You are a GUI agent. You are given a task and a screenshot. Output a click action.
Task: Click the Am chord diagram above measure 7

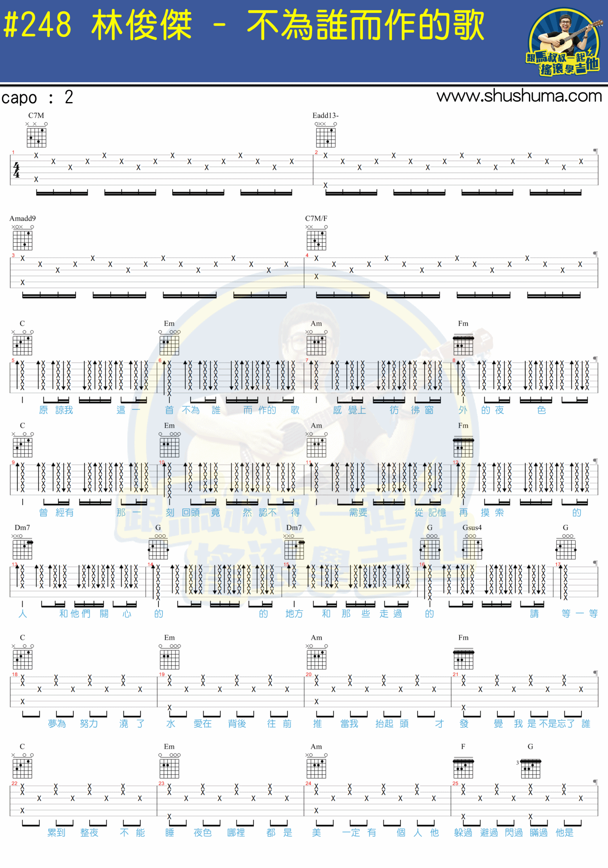[317, 343]
